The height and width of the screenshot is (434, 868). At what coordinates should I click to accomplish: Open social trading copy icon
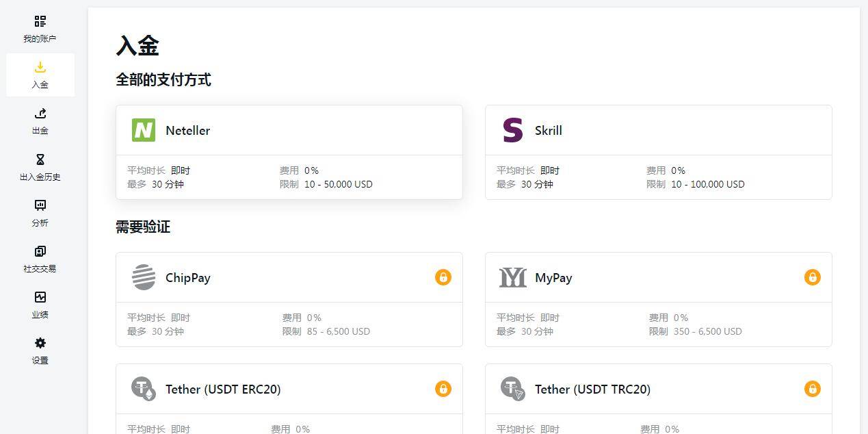40,251
